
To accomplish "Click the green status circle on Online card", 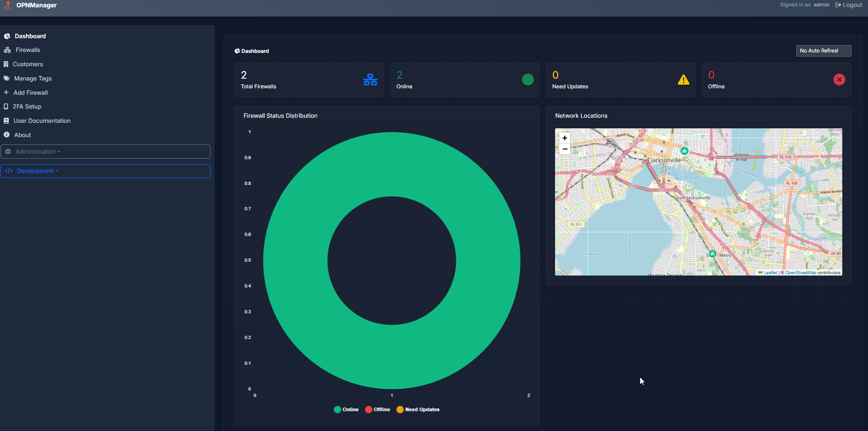I will [528, 80].
